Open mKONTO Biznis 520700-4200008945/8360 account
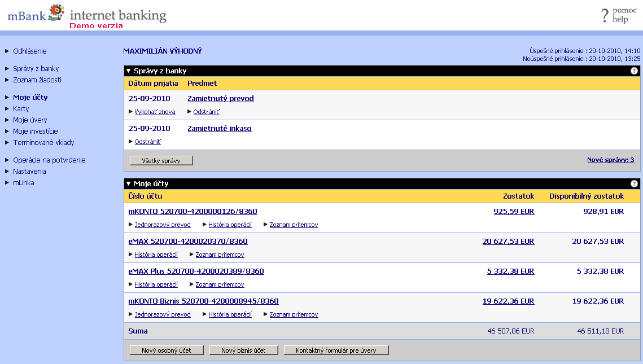 click(x=203, y=301)
